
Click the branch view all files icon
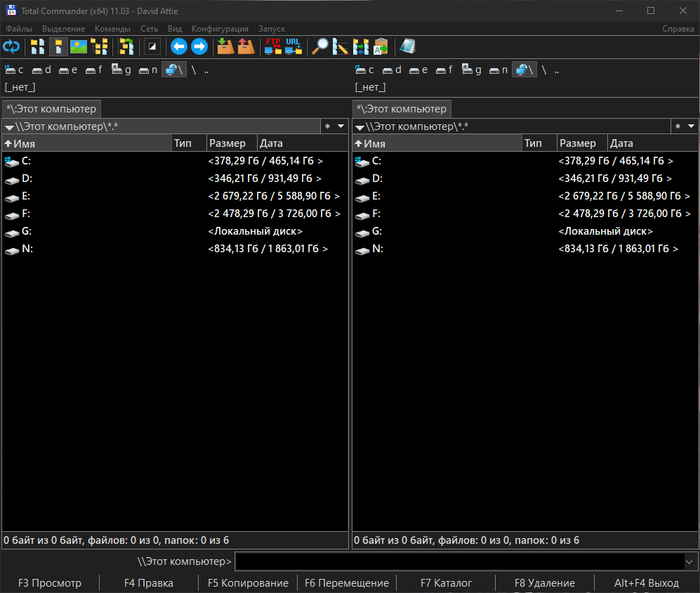[x=126, y=46]
